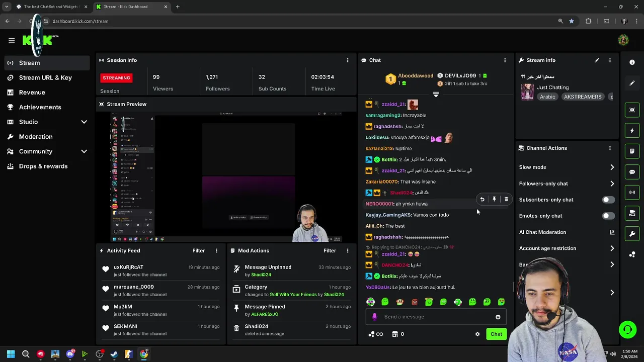
Task: Toggle chat bubble widget in right sidebar
Action: point(632,172)
